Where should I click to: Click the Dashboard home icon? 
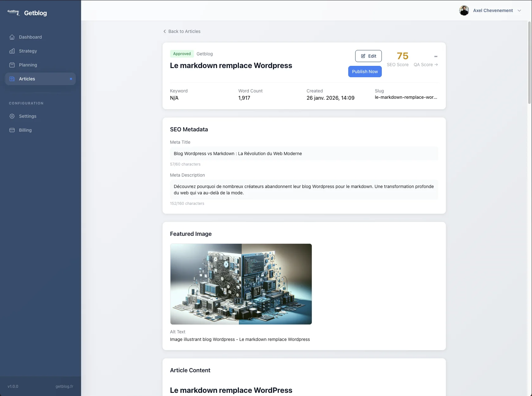coord(12,37)
